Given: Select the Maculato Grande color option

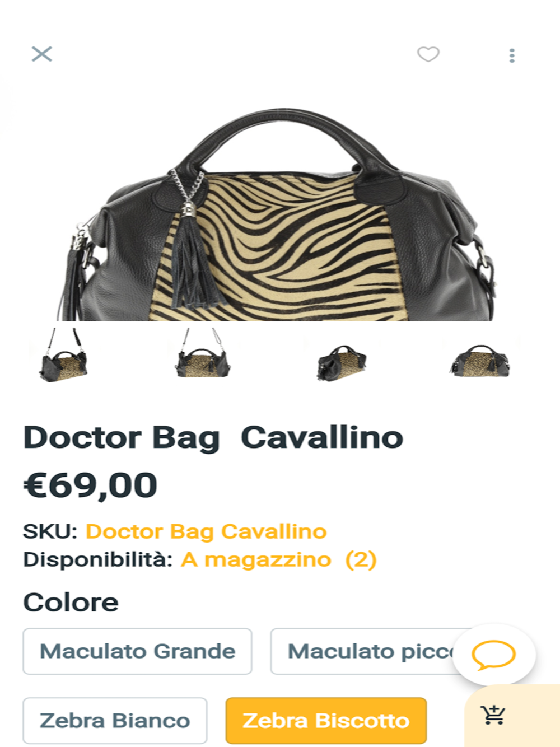Looking at the screenshot, I should click(x=137, y=651).
